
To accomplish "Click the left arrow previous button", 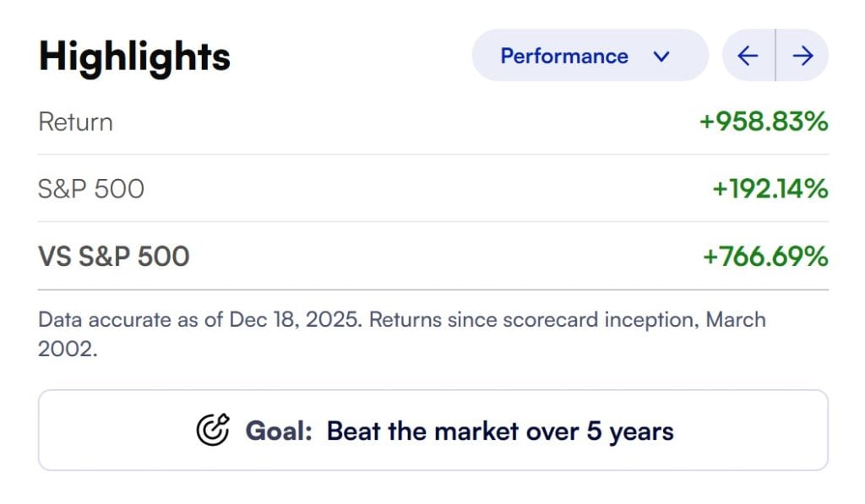I will click(748, 56).
